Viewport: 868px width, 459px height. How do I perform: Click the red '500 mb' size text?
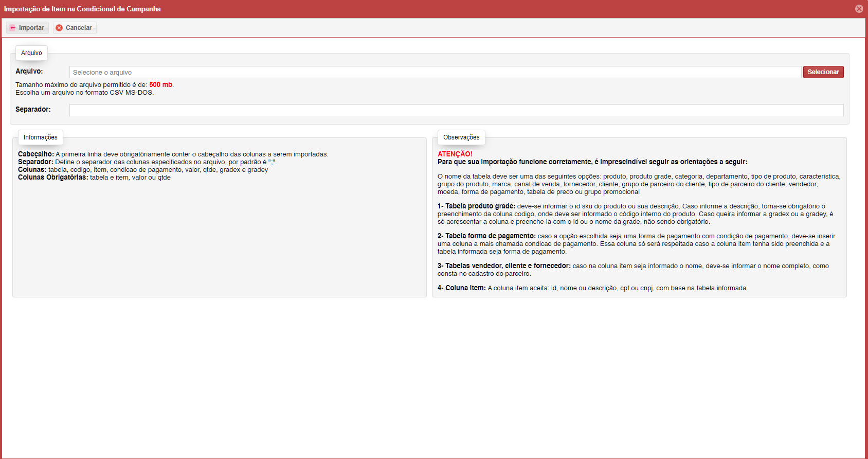(x=160, y=85)
